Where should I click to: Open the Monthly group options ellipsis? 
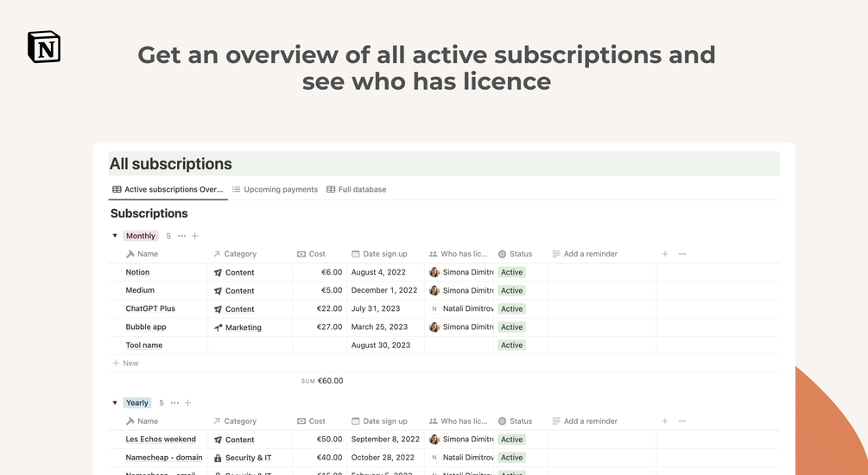pos(181,236)
